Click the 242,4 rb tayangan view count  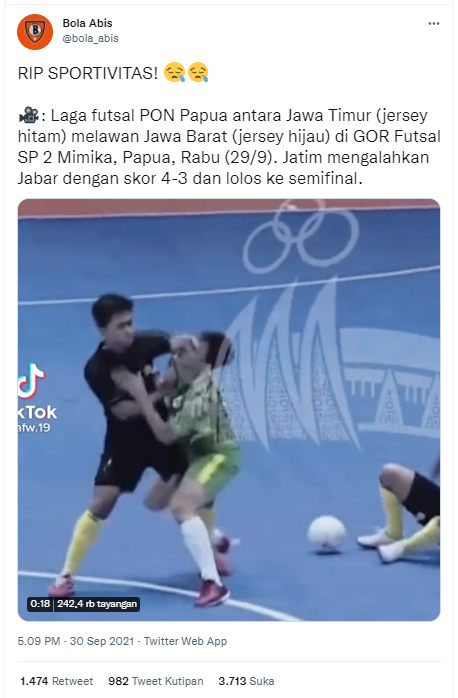point(97,604)
